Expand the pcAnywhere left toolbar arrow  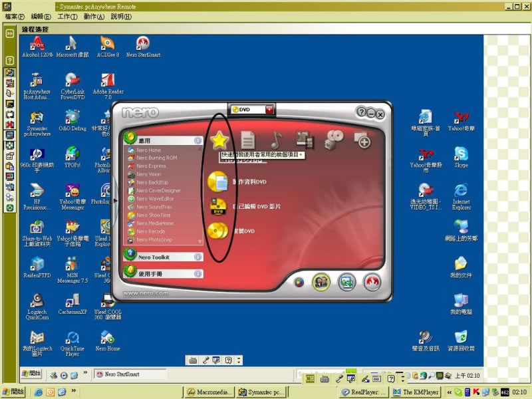[x=10, y=33]
